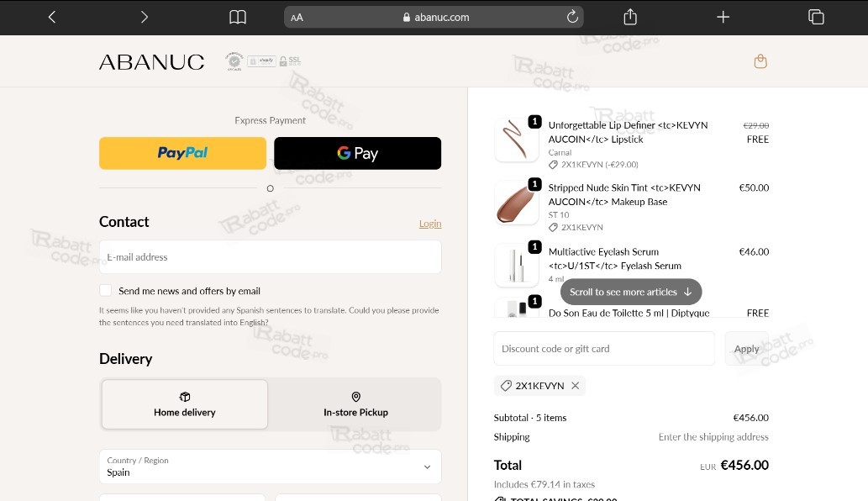Image resolution: width=868 pixels, height=501 pixels.
Task: Go forward with the browser forward arrow
Action: click(x=144, y=17)
